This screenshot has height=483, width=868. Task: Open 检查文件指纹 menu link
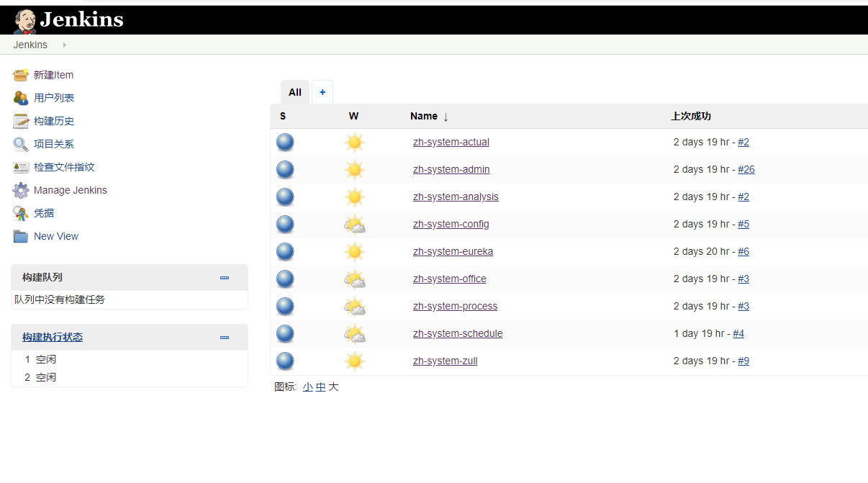point(64,167)
